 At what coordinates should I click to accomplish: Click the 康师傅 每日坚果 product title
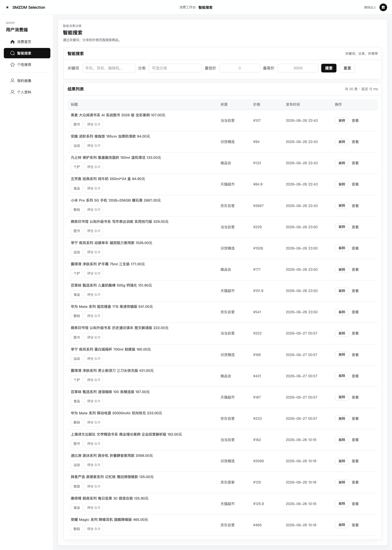pos(109,498)
